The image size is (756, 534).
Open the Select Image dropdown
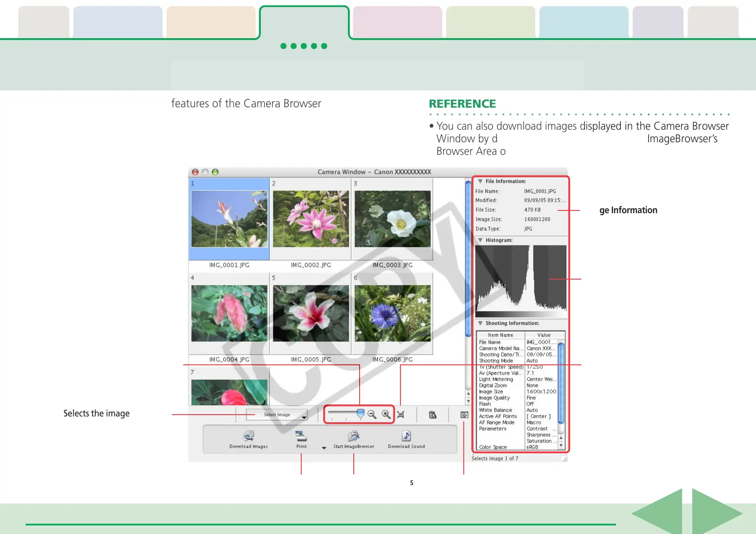(x=277, y=415)
